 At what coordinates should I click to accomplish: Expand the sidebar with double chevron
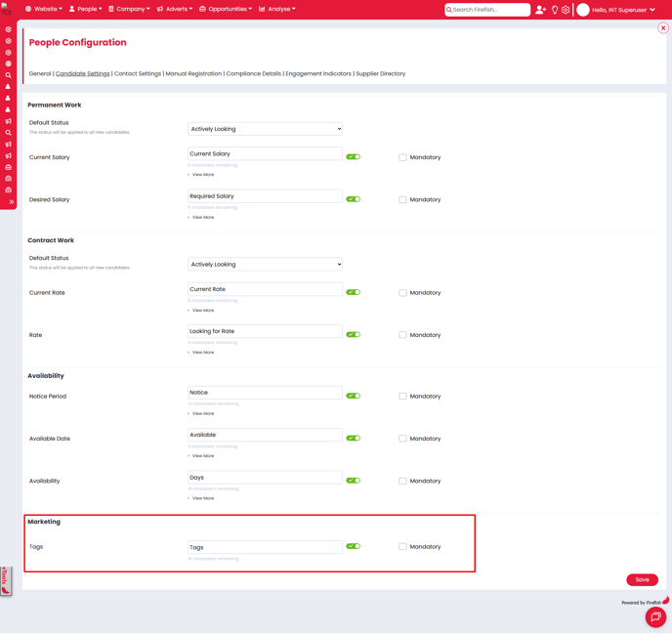point(11,202)
